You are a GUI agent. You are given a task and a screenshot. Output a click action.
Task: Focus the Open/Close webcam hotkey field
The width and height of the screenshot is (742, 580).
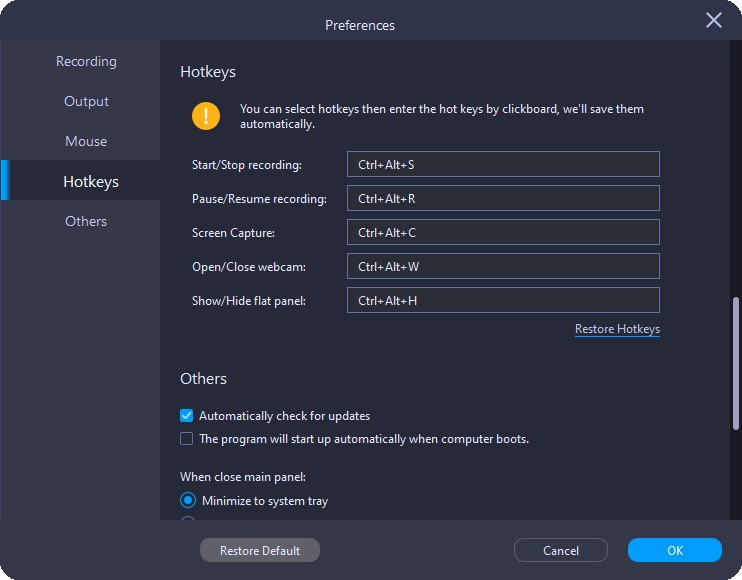click(x=503, y=267)
